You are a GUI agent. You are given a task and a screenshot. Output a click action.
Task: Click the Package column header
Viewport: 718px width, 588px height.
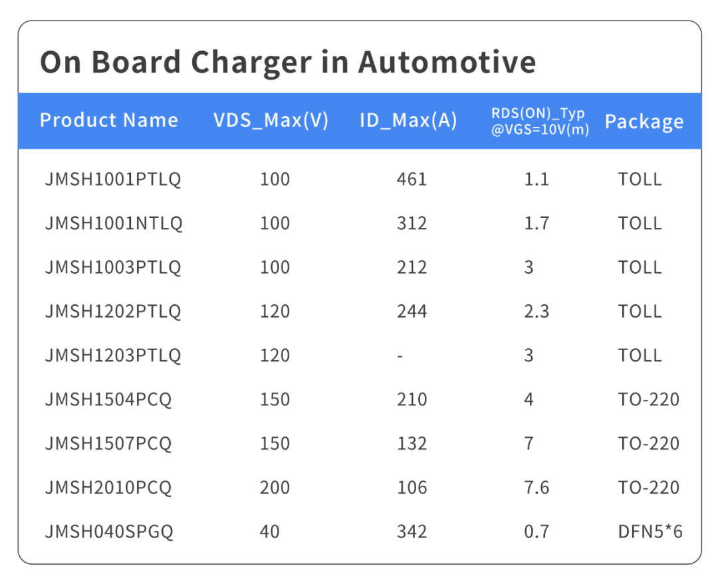pyautogui.click(x=644, y=122)
